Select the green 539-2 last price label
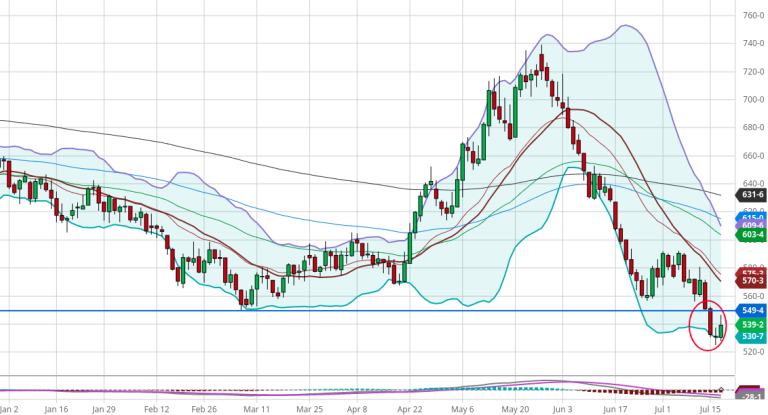 [753, 325]
